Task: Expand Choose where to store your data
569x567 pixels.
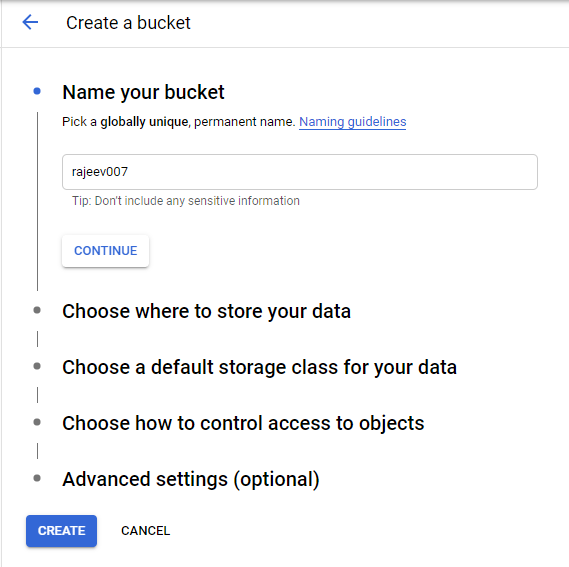Action: pyautogui.click(x=206, y=311)
